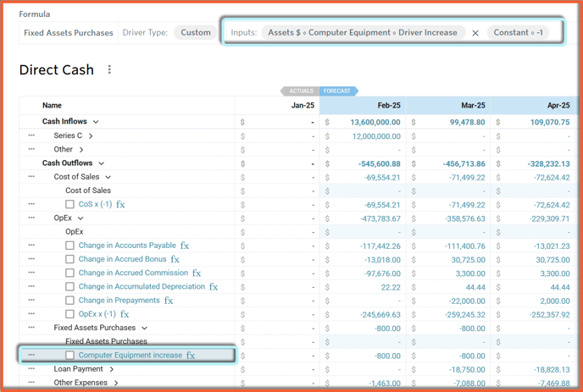Open the row options dots for Change in Prepayments
Image resolution: width=583 pixels, height=392 pixels.
pyautogui.click(x=31, y=301)
